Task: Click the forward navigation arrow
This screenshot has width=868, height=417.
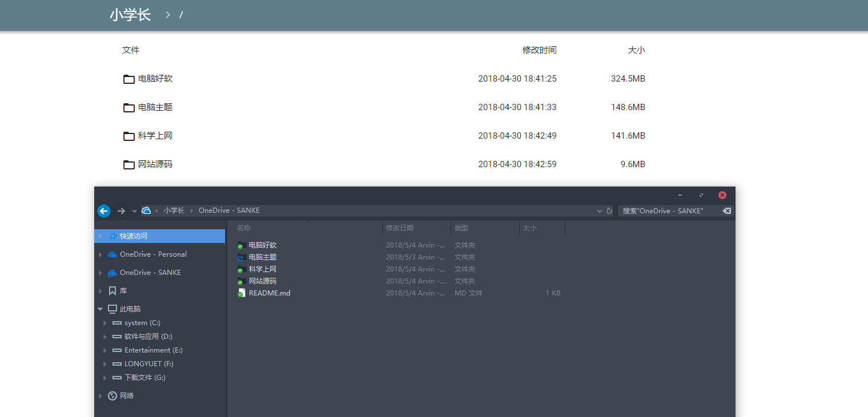Action: (x=120, y=210)
